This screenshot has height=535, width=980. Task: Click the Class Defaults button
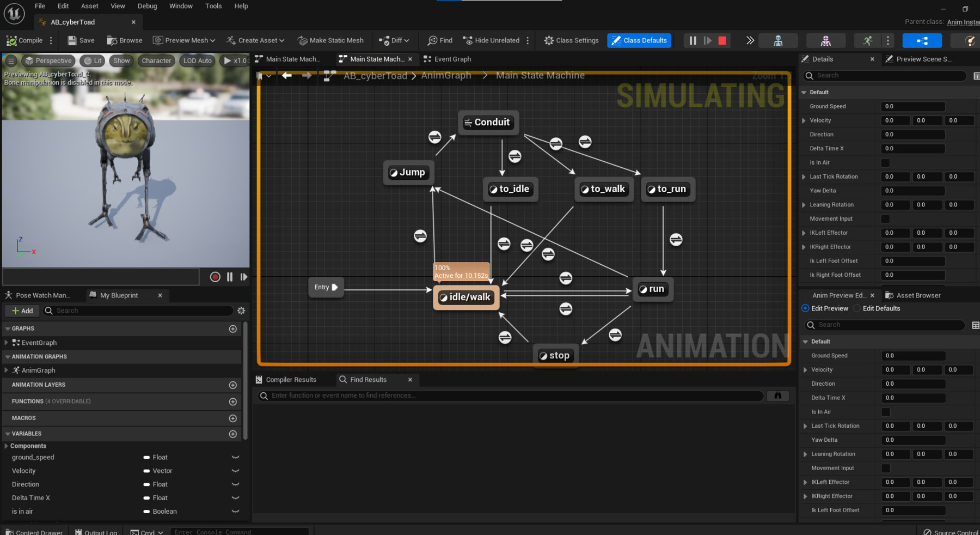[639, 40]
